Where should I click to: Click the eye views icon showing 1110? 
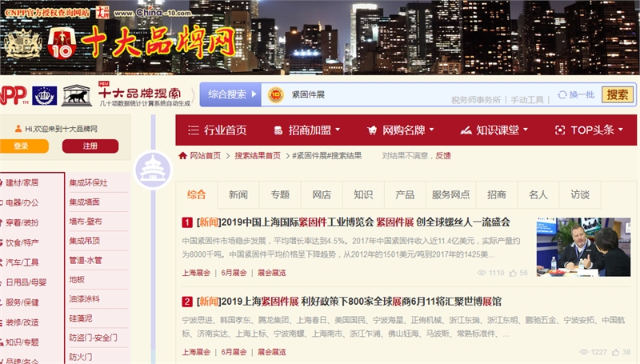(x=482, y=273)
